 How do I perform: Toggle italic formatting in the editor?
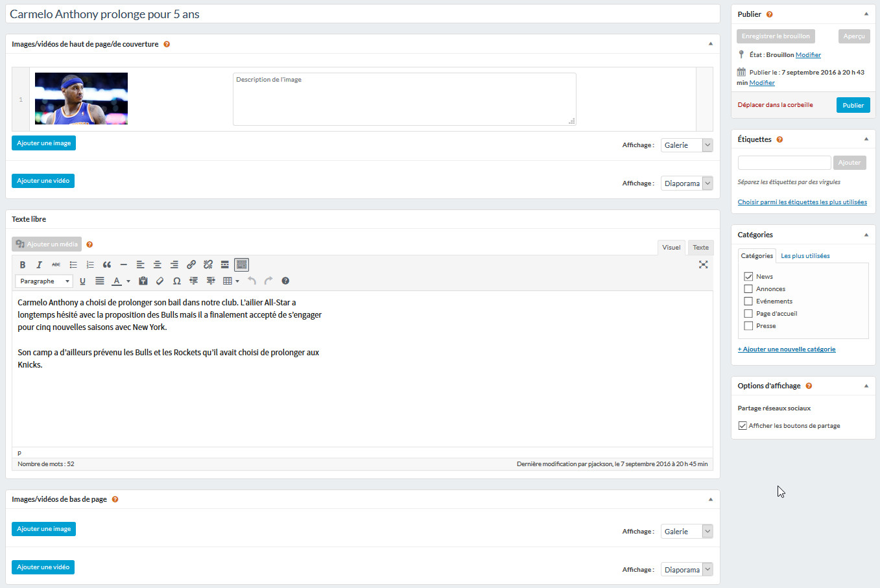click(x=39, y=265)
